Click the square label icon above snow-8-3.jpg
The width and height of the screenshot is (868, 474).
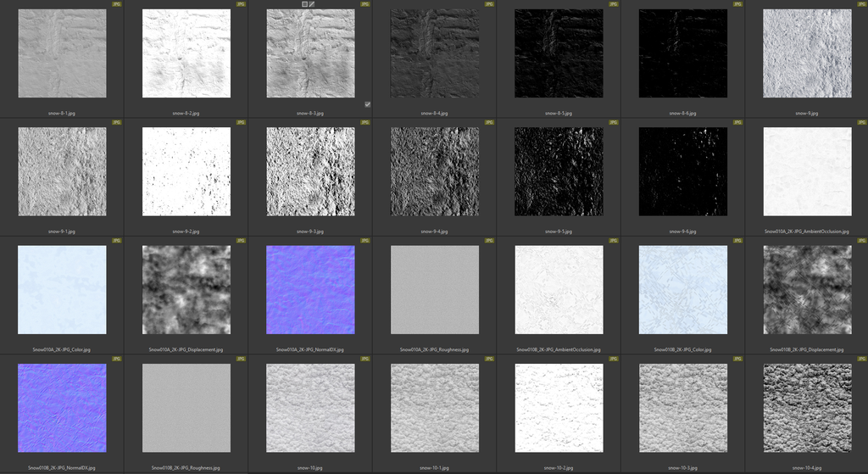[x=304, y=4]
